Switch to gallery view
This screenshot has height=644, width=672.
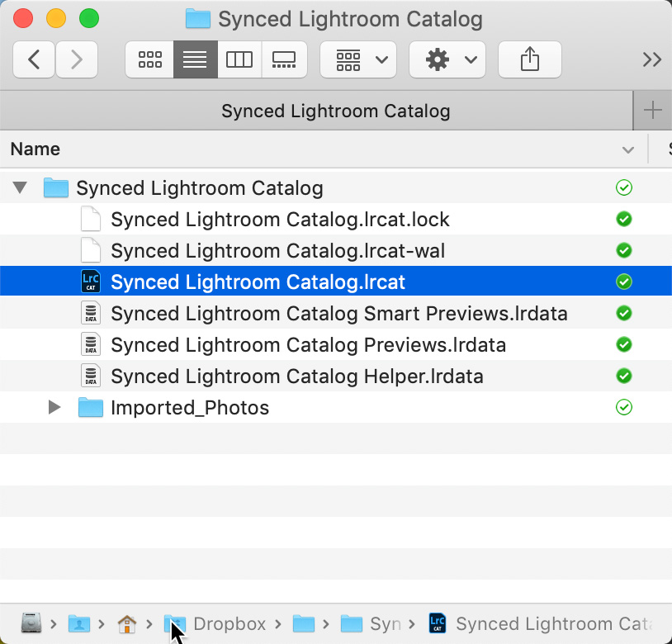(x=284, y=59)
